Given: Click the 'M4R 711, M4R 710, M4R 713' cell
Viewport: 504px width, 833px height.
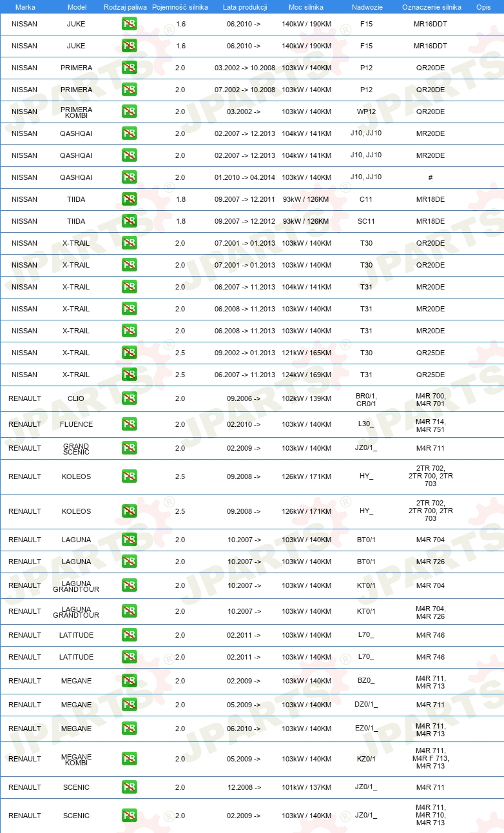Looking at the screenshot, I should coord(431,815).
